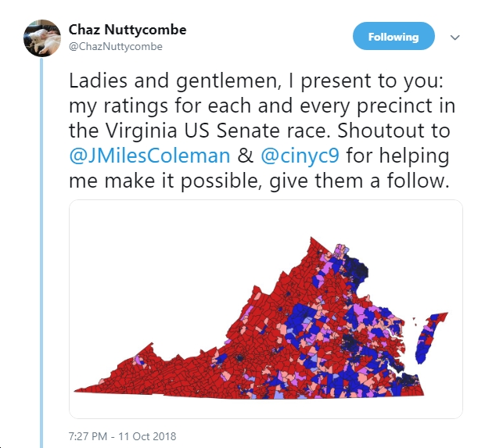Open Chaz Nuttycombe's profile avatar photo
Image resolution: width=478 pixels, height=448 pixels.
42,38
